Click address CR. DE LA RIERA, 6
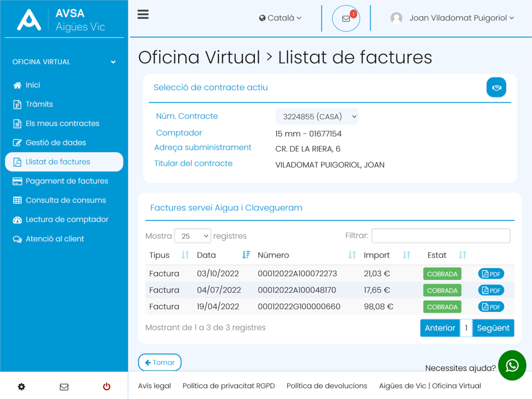532x399 pixels. 307,149
